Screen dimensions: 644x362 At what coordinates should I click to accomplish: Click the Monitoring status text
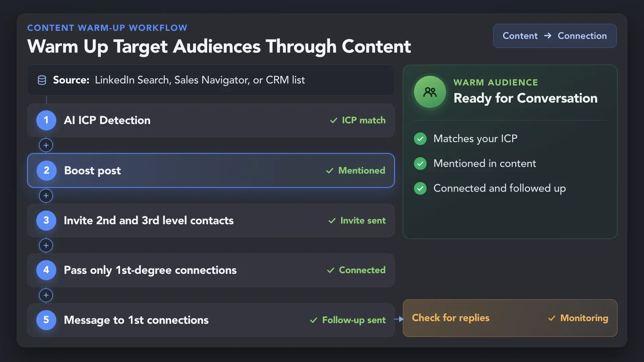point(584,318)
